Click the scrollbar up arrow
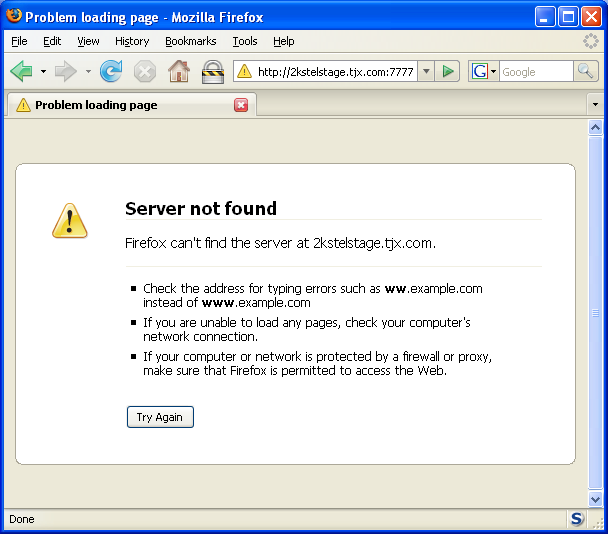608x534 pixels. 595,127
